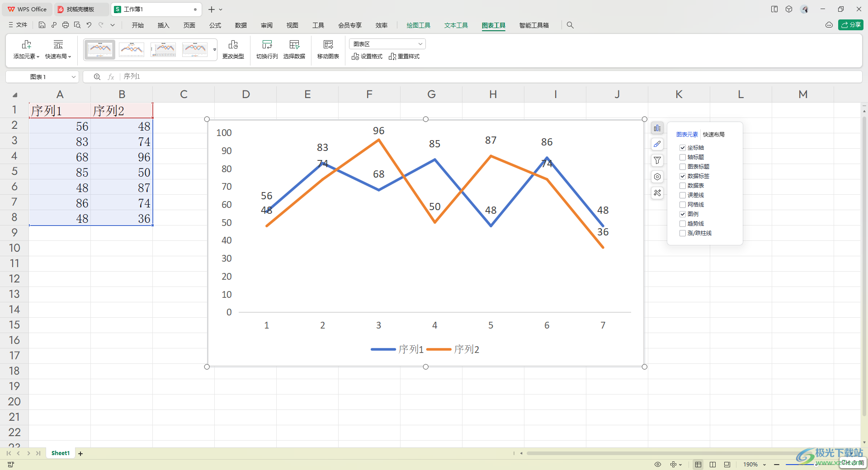Open Quick Layout (快速布局) in ribbon
The height and width of the screenshot is (470, 868).
tap(58, 50)
